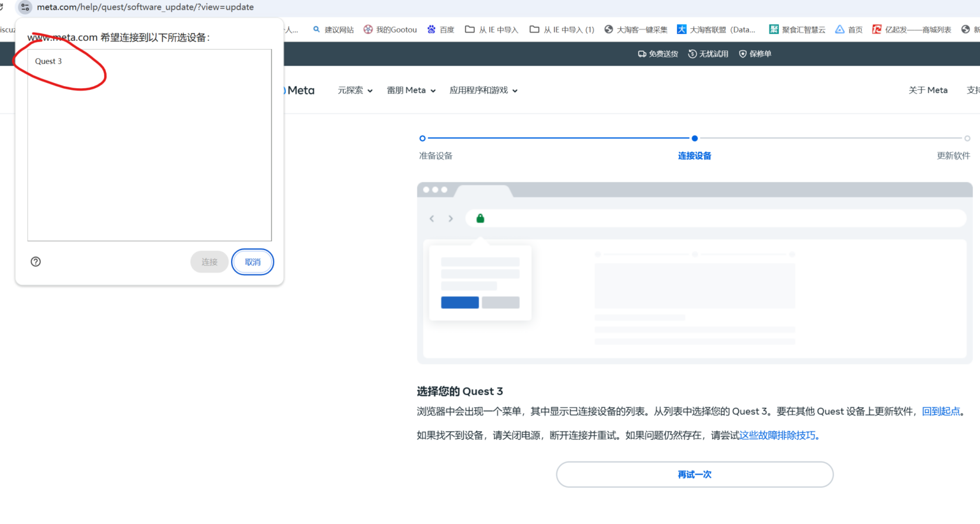Click the 取消 button in the dialog

click(x=253, y=262)
